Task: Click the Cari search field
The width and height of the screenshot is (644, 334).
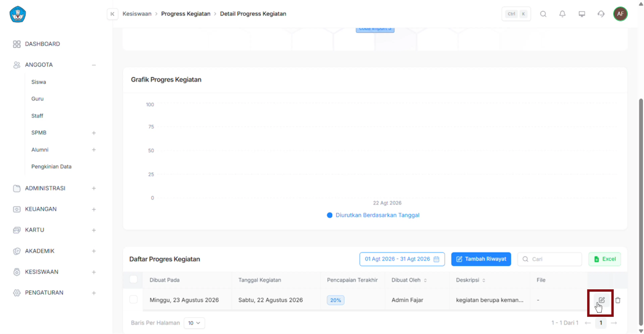Action: pyautogui.click(x=550, y=259)
